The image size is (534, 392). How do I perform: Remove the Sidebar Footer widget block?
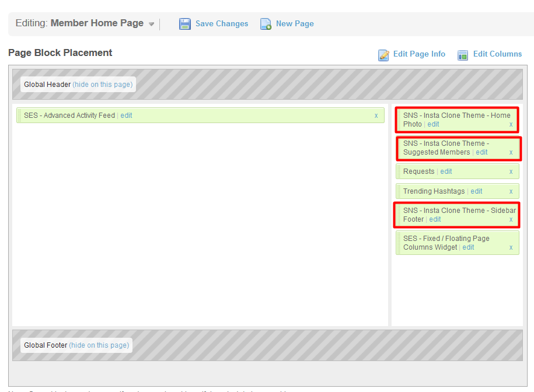point(511,219)
